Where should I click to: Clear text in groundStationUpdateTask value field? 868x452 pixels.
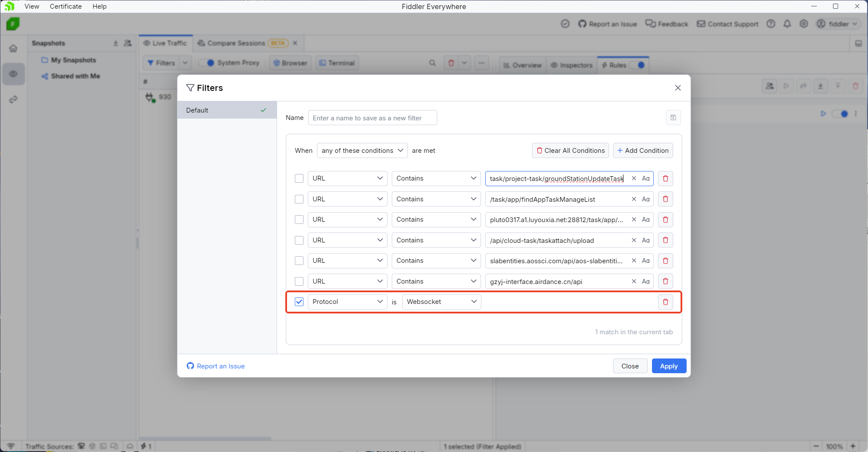point(634,178)
